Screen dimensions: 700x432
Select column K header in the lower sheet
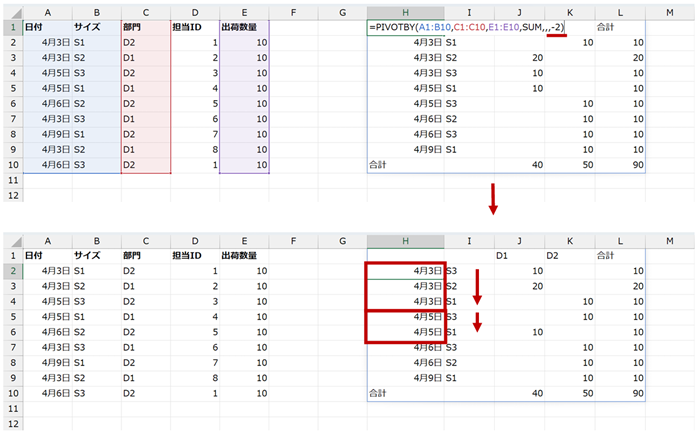coord(570,241)
